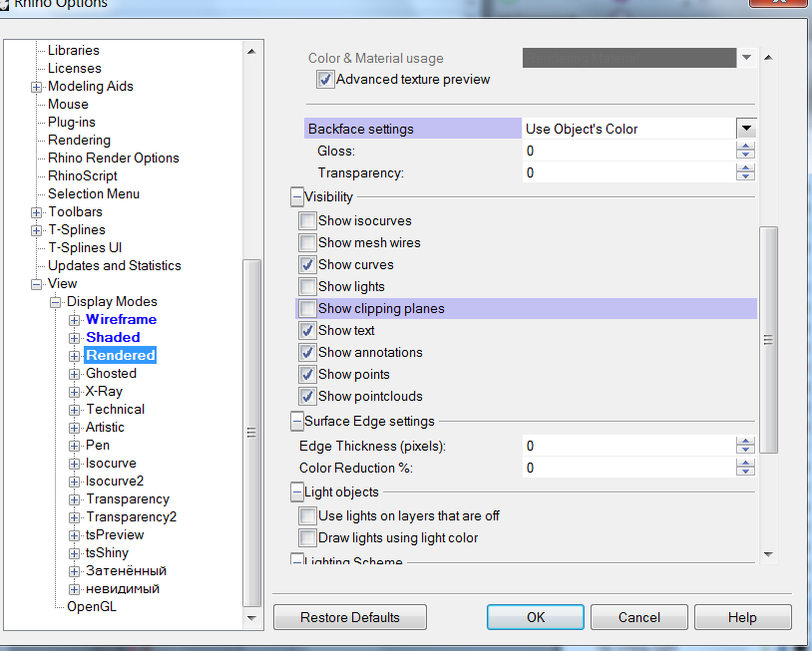
Task: Click Restore Defaults button
Action: click(x=350, y=617)
